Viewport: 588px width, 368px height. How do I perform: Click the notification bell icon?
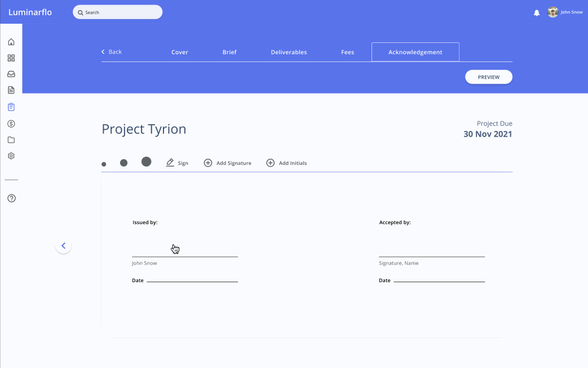click(x=537, y=13)
